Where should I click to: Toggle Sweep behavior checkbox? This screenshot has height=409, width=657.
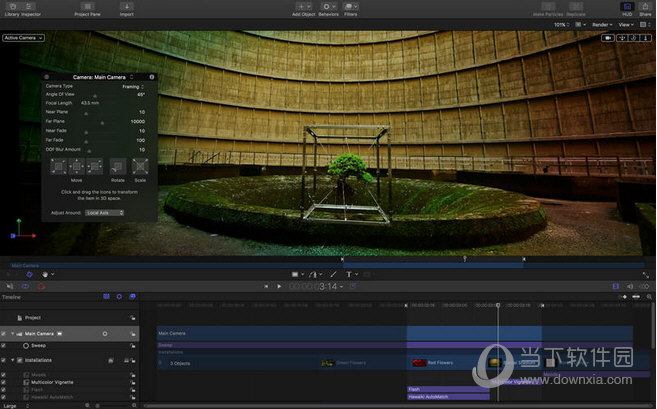[x=3, y=346]
